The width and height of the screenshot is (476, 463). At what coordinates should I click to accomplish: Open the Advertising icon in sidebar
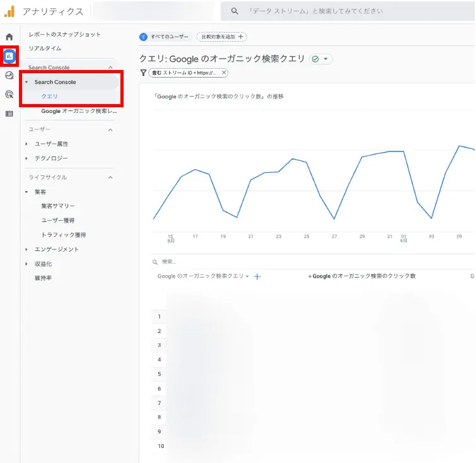point(9,95)
